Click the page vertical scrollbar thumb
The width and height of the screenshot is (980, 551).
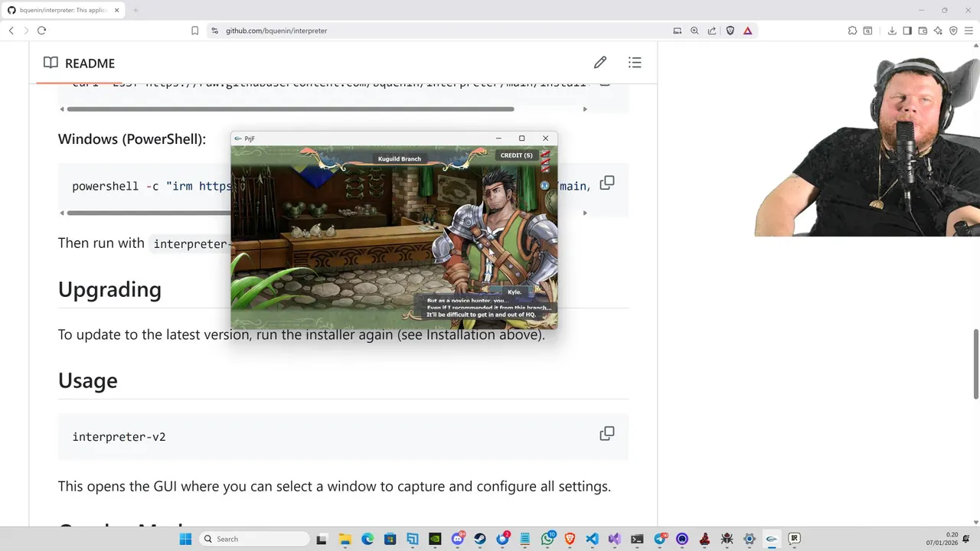coord(975,364)
